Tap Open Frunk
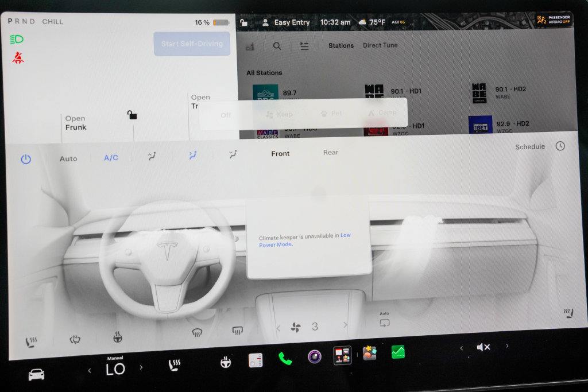The image size is (588, 392). [x=75, y=123]
